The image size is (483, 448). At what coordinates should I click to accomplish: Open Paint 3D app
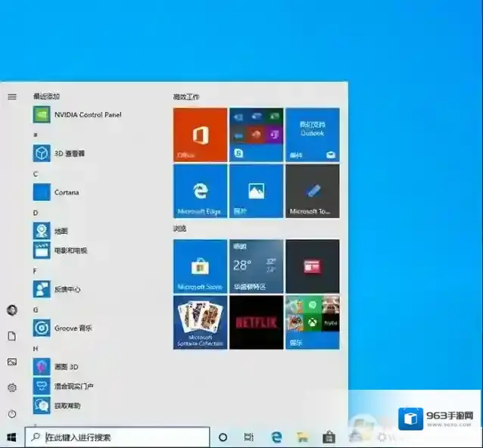(56, 367)
